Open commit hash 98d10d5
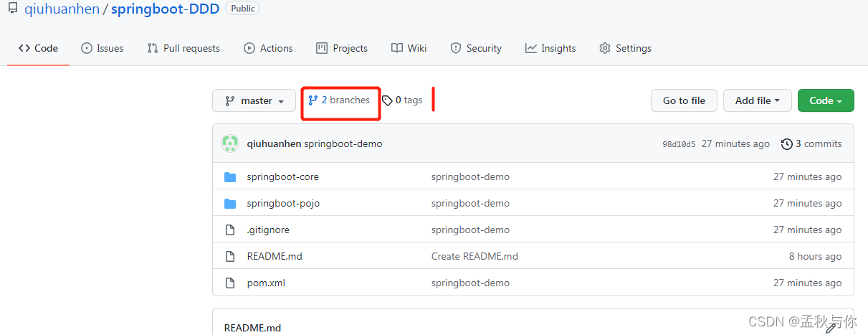This screenshot has width=868, height=335. 679,144
